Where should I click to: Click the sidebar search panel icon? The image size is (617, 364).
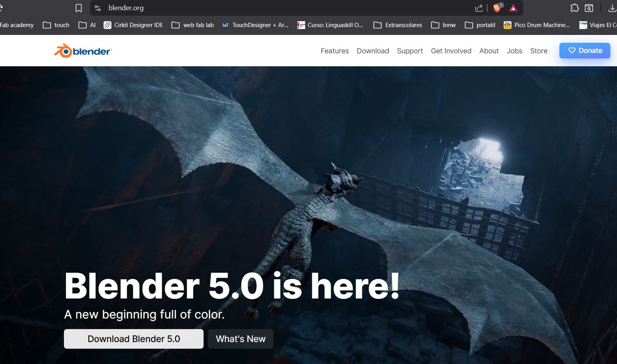pos(589,8)
